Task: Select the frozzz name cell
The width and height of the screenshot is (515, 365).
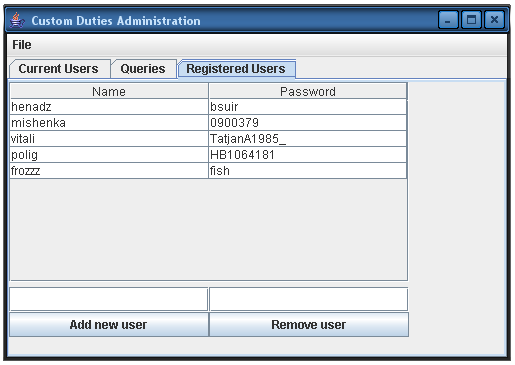Action: [109, 171]
